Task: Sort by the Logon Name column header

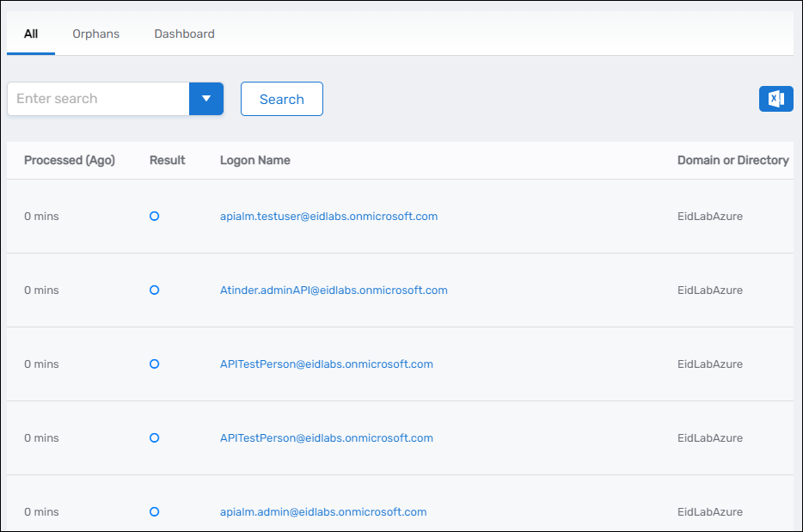Action: [x=254, y=161]
